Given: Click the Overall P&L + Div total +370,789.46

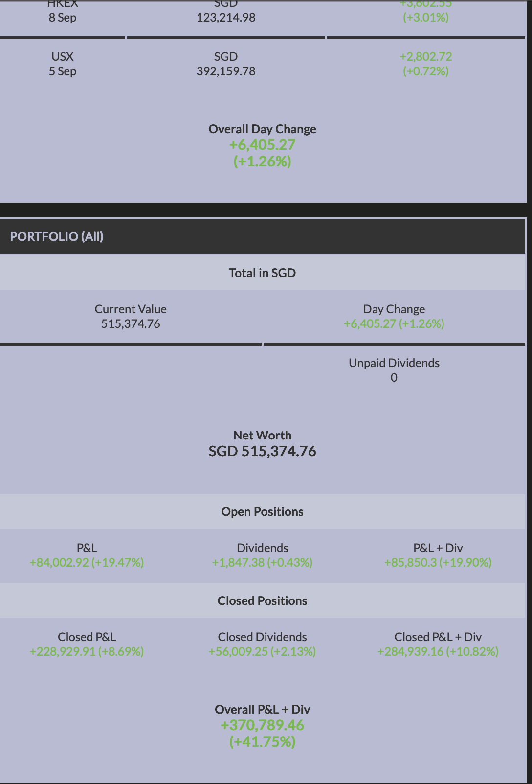Looking at the screenshot, I should pyautogui.click(x=262, y=725).
